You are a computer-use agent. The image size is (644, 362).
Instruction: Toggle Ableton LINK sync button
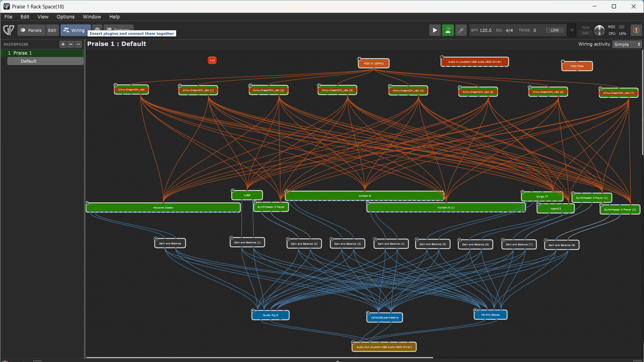coord(555,30)
